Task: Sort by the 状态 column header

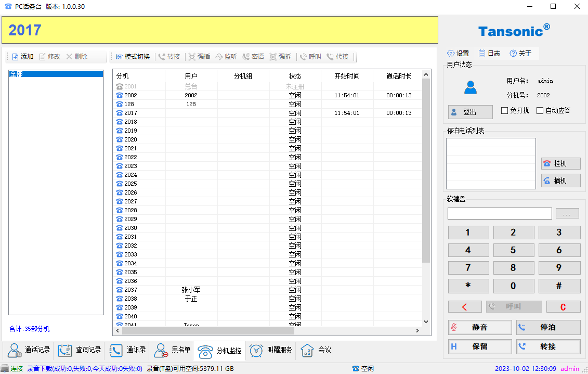Action: pyautogui.click(x=295, y=76)
